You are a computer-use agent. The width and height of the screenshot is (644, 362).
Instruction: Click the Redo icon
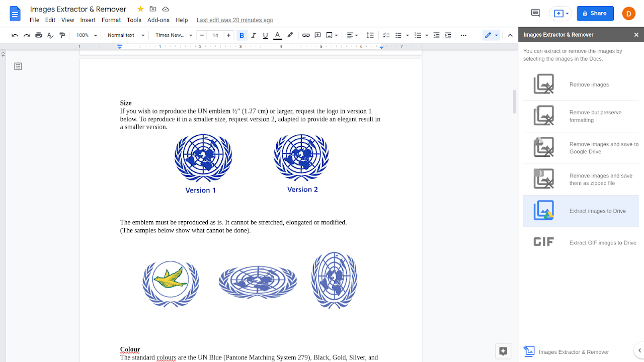27,35
